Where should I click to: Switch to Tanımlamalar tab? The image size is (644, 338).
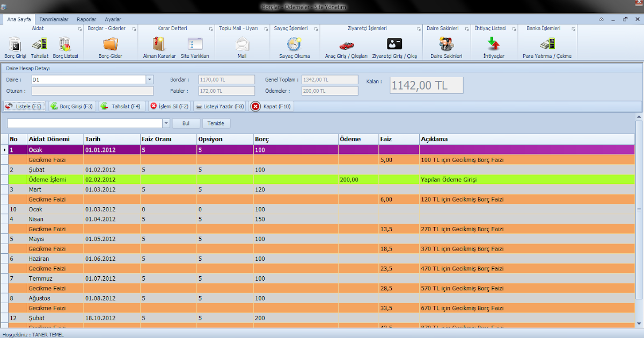pos(54,19)
